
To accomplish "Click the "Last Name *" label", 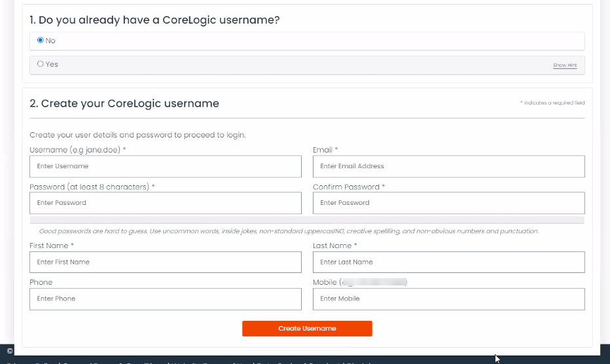I will (334, 246).
